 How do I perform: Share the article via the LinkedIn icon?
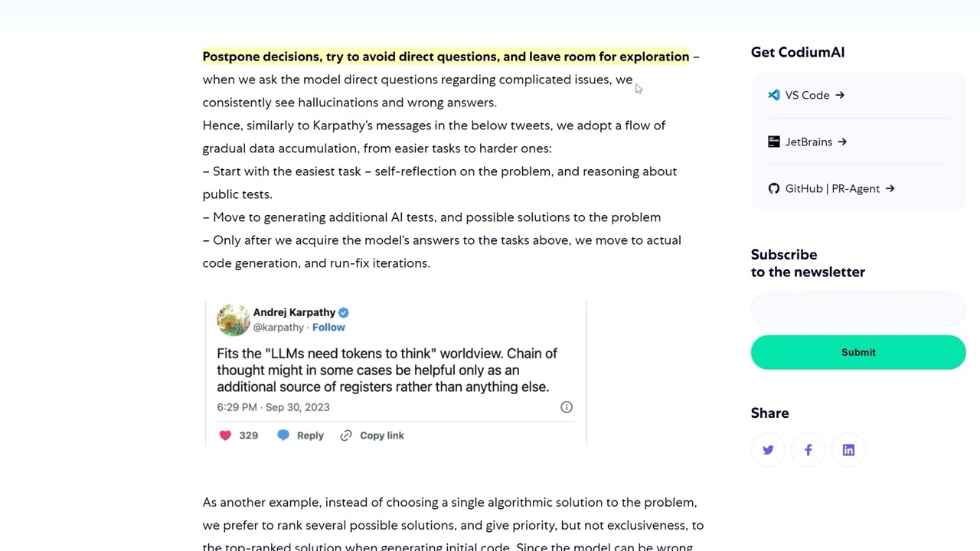[848, 450]
